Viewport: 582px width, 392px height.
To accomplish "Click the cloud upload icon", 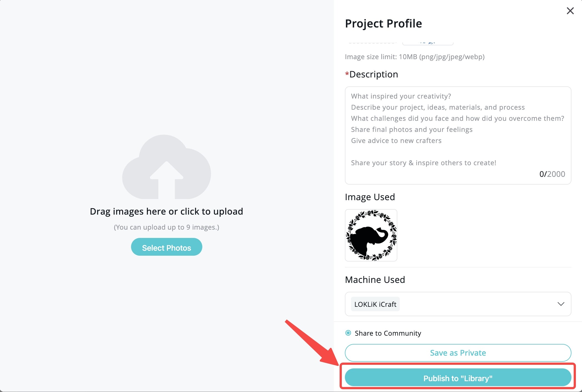I will pyautogui.click(x=167, y=167).
